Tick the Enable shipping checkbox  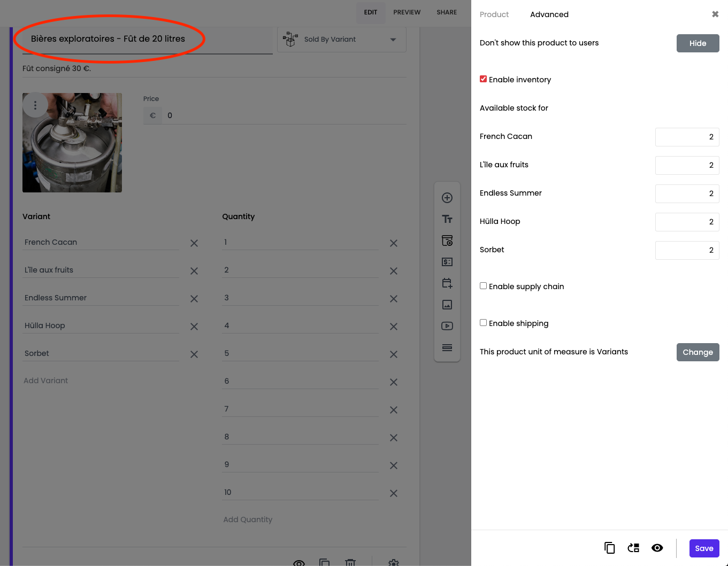click(484, 323)
